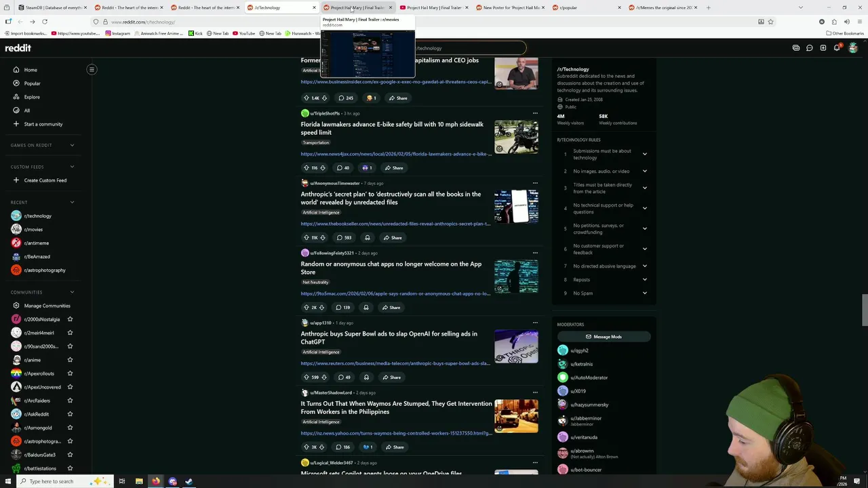Switch to the New Poster for Project Hail Mary tab
The height and width of the screenshot is (488, 868).
(510, 7)
